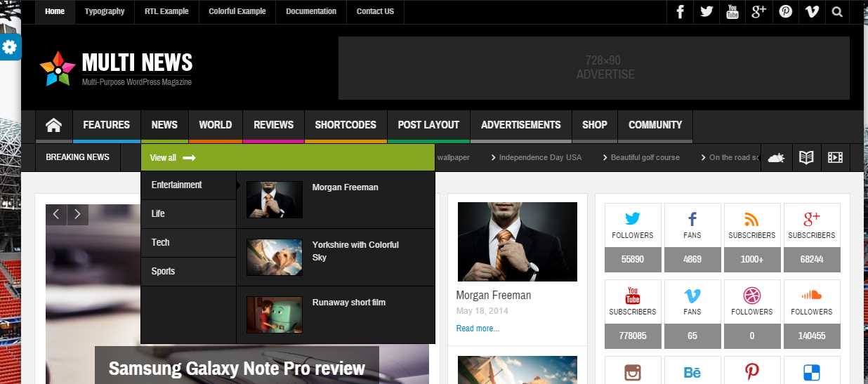This screenshot has width=868, height=384.
Task: Select Entertainment category in News dropdown
Action: 188,185
